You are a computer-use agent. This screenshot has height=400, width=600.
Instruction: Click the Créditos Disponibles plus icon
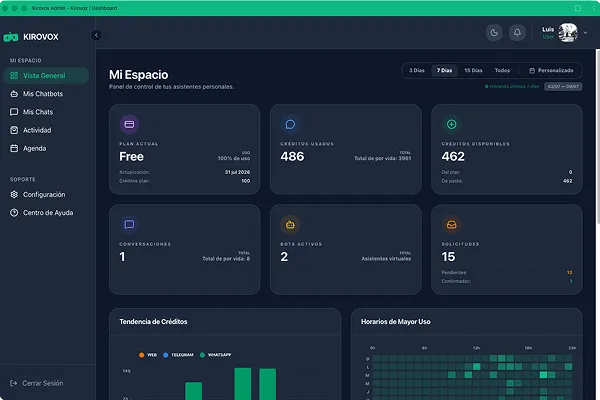452,124
